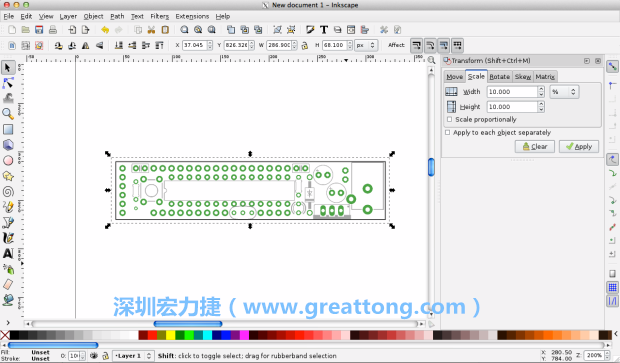Image resolution: width=620 pixels, height=363 pixels.
Task: Select the Node editing tool
Action: click(x=8, y=83)
